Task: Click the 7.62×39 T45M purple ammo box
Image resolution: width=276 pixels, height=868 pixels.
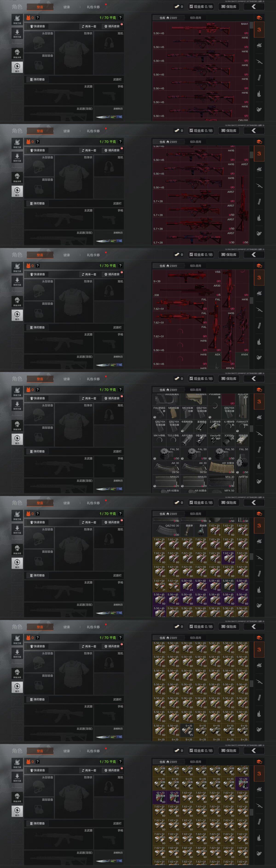Action: 228,558
